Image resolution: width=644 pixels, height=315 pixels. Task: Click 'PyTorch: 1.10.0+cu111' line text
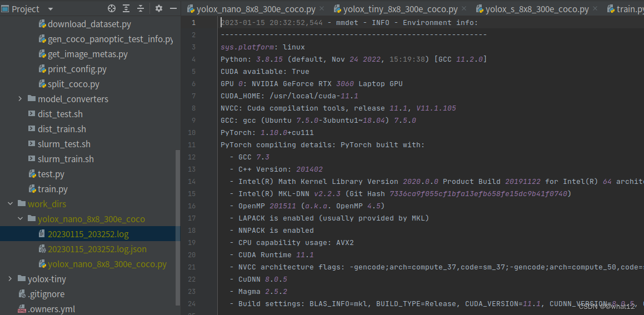click(267, 133)
